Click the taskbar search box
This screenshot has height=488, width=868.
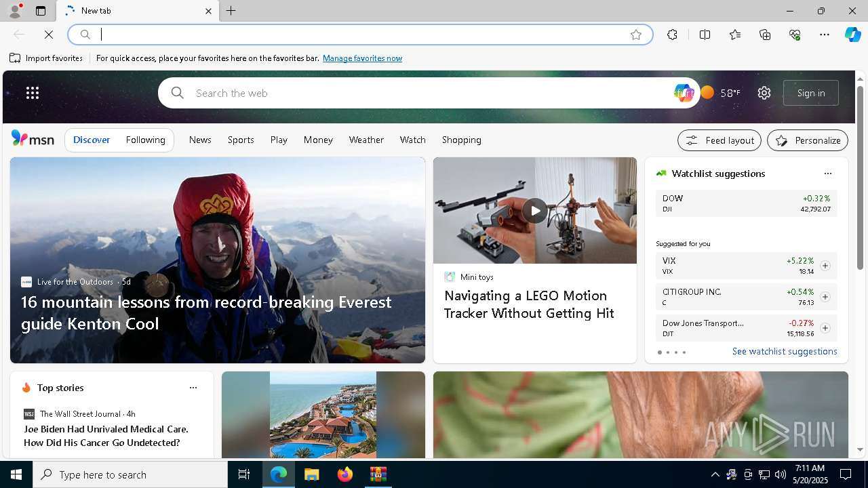tap(130, 474)
